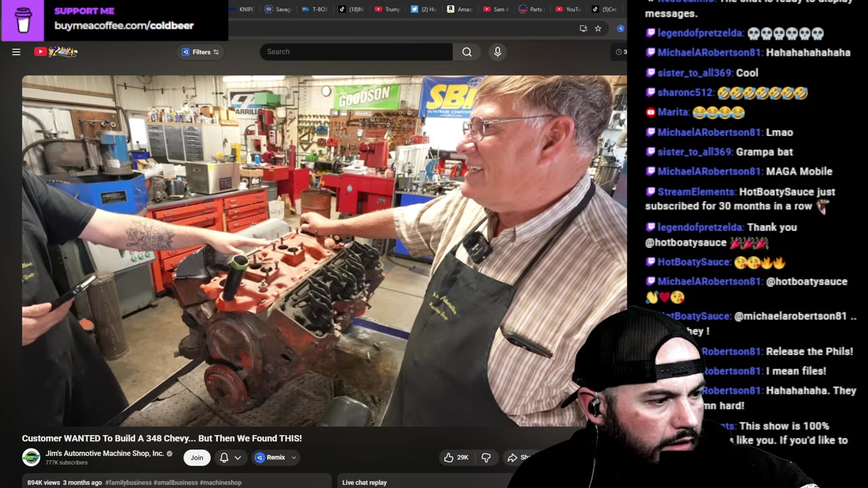Expand notification options chevron

tap(238, 457)
